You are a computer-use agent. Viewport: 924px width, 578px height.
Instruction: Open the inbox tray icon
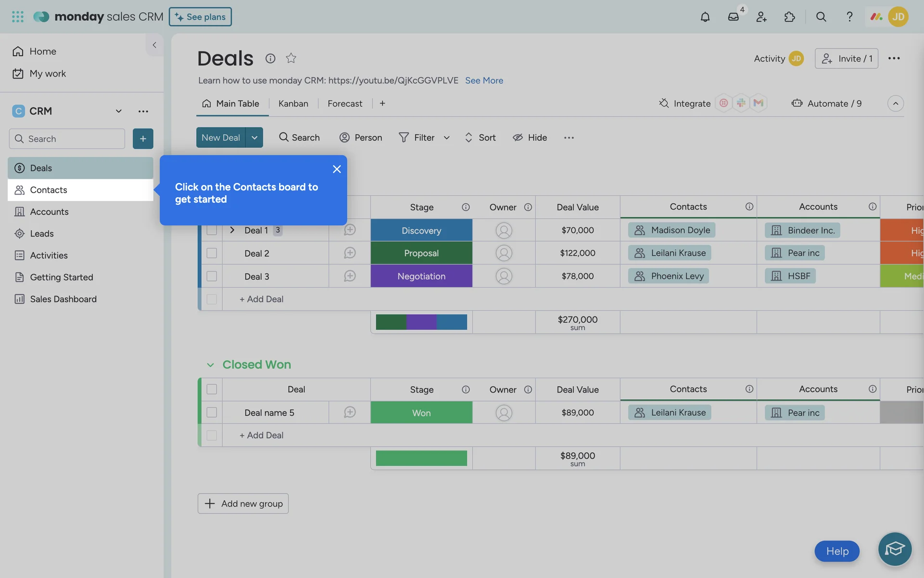(733, 17)
